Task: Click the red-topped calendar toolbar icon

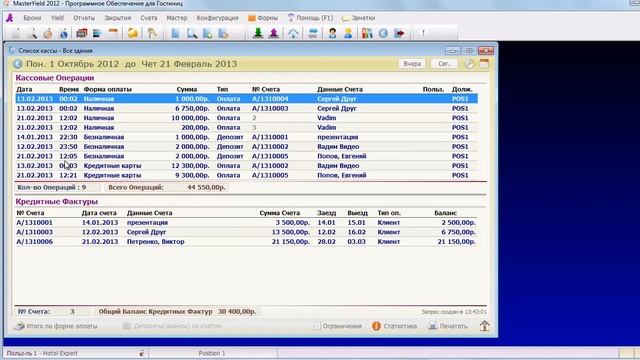Action: pyautogui.click(x=113, y=33)
